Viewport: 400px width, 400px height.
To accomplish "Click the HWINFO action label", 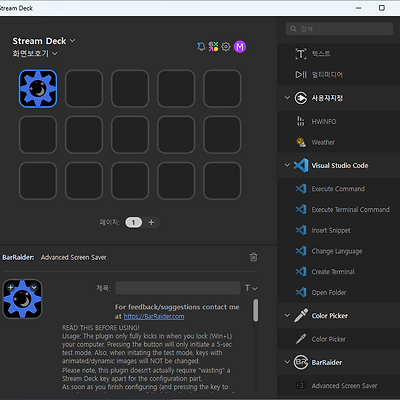I will pos(324,122).
